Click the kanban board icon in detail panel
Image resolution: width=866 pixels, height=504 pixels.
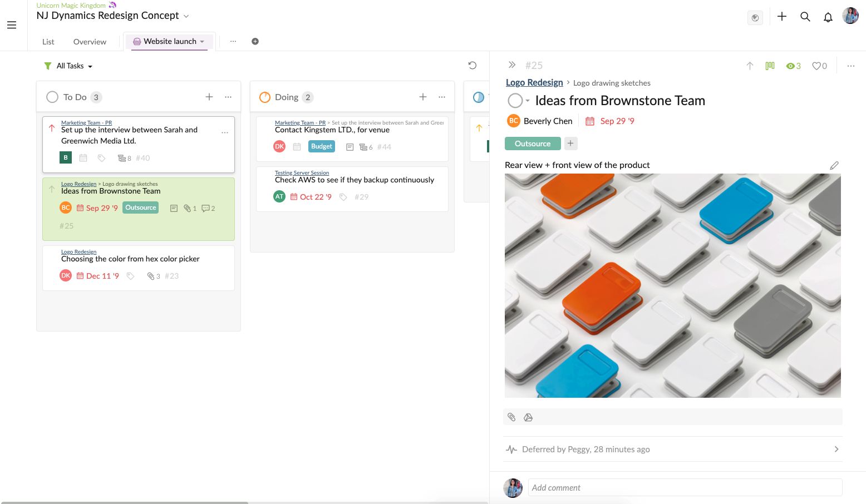coord(770,66)
